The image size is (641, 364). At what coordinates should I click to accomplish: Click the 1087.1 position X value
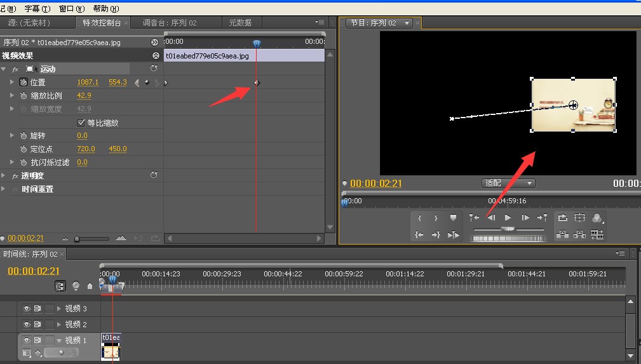[88, 82]
